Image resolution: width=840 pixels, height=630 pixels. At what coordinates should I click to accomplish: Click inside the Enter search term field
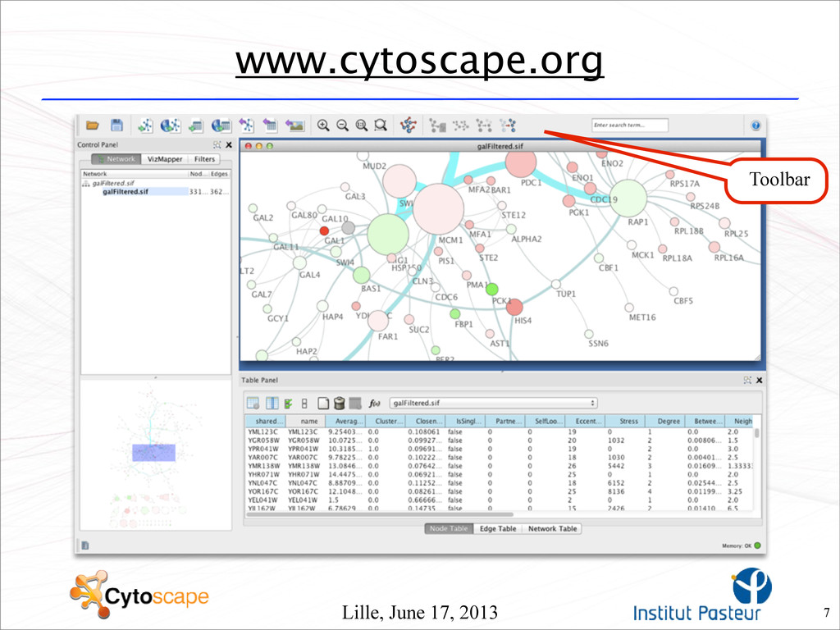tap(630, 125)
